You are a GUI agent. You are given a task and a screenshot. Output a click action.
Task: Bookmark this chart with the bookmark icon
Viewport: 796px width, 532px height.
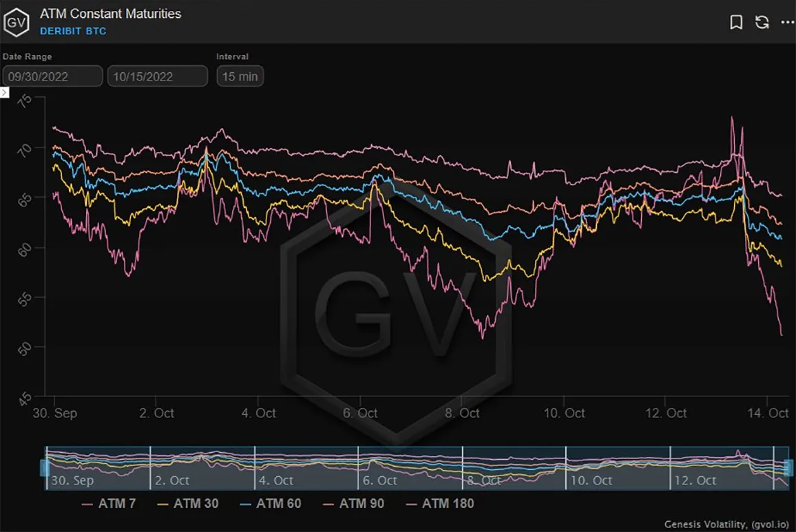pyautogui.click(x=736, y=22)
